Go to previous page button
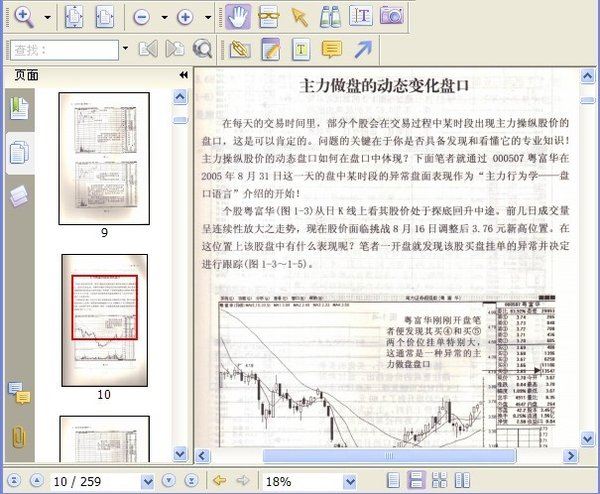The image size is (600, 494). 37,480
